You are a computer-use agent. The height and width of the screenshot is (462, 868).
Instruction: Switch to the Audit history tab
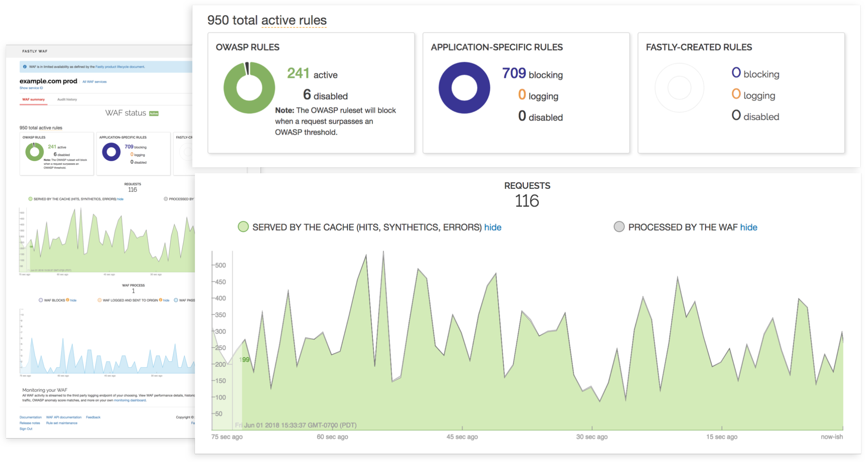point(67,99)
